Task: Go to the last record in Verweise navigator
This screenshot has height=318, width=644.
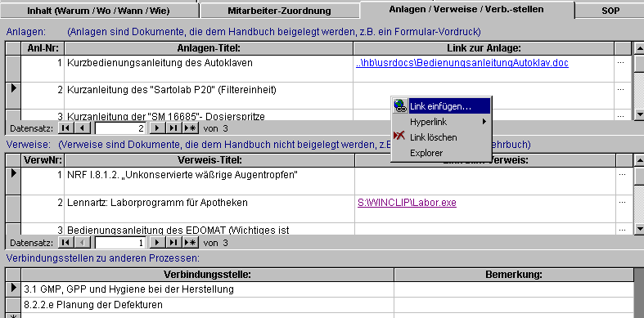Action: (173, 243)
